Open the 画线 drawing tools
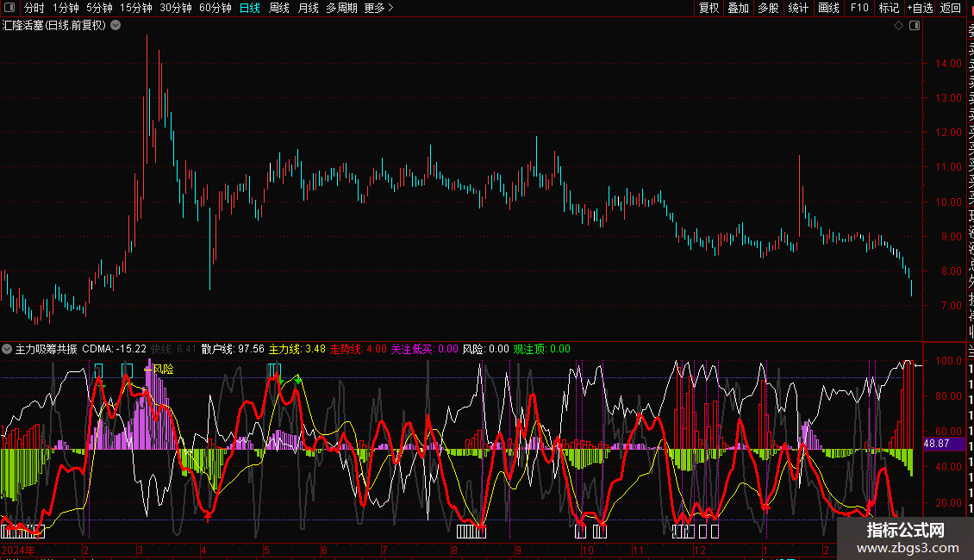Screen dimensions: 974x560 (x=828, y=8)
